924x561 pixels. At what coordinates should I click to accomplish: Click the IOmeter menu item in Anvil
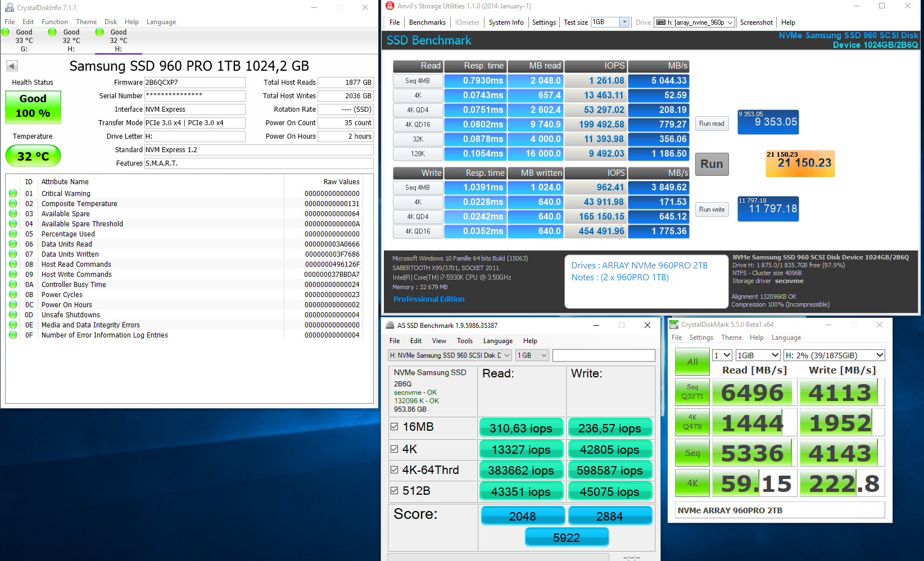467,22
